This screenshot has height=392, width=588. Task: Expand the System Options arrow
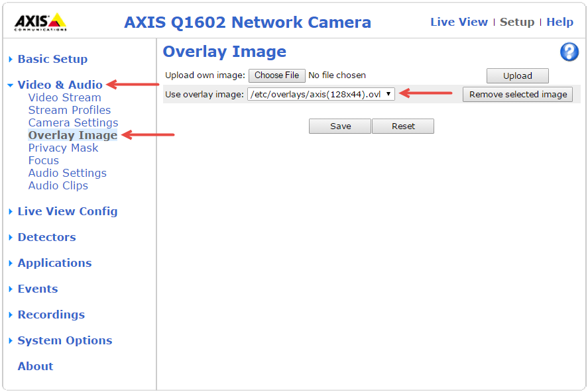coord(11,341)
